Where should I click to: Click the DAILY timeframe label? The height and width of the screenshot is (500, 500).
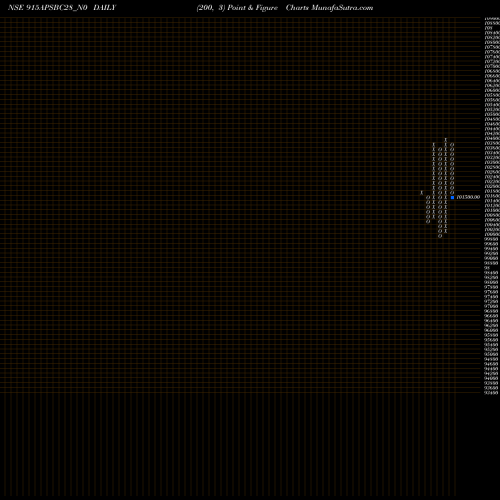point(105,8)
